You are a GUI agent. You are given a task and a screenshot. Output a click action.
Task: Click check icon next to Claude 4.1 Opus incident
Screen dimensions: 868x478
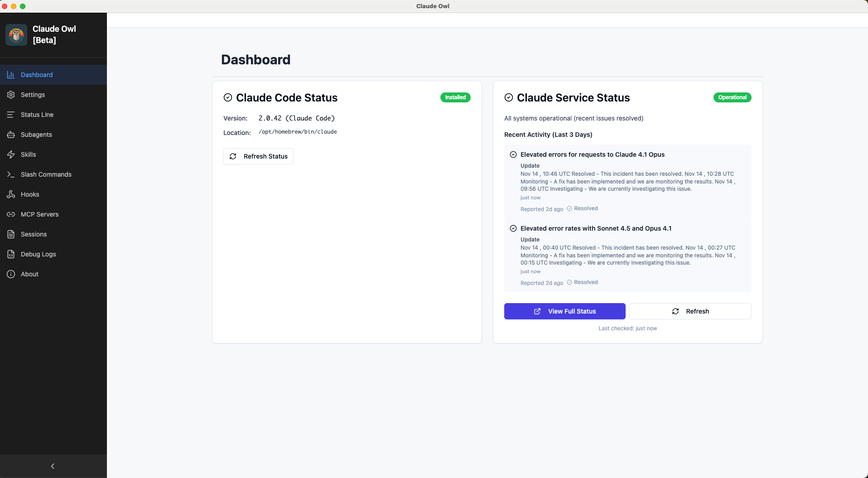pos(513,155)
